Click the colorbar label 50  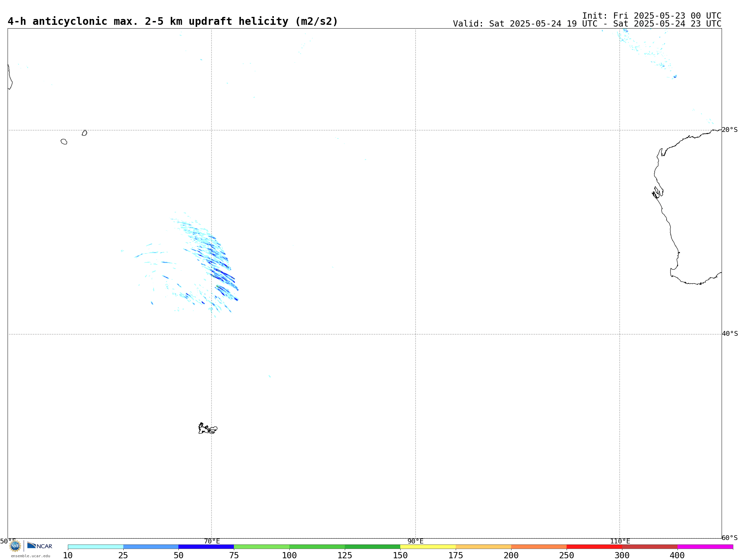point(178,555)
